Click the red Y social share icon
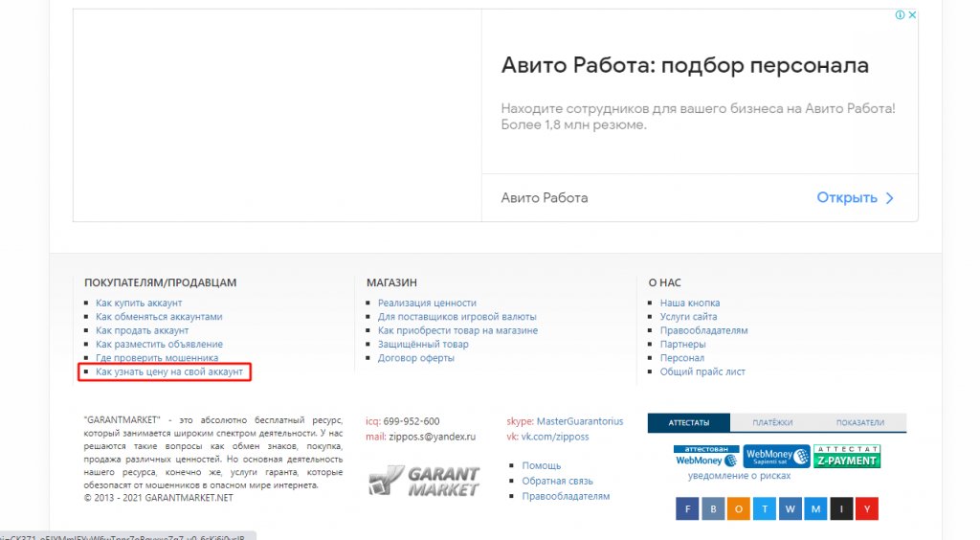Viewport: 980px width, 540px height. 866,509
